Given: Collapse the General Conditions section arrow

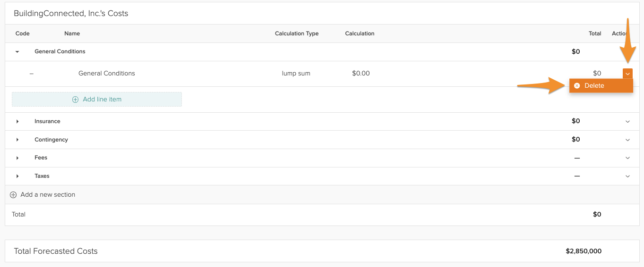Looking at the screenshot, I should pos(17,52).
